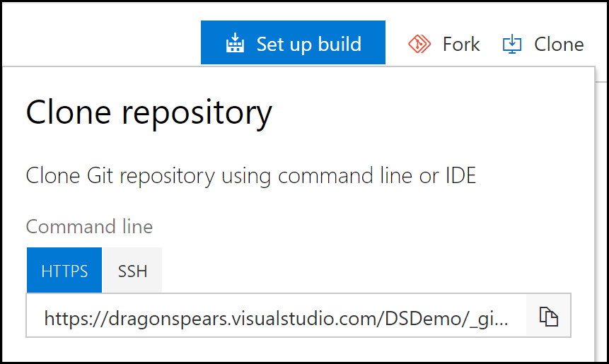The width and height of the screenshot is (609, 364).
Task: Click the Clone download-to-monitor icon
Action: pyautogui.click(x=512, y=44)
